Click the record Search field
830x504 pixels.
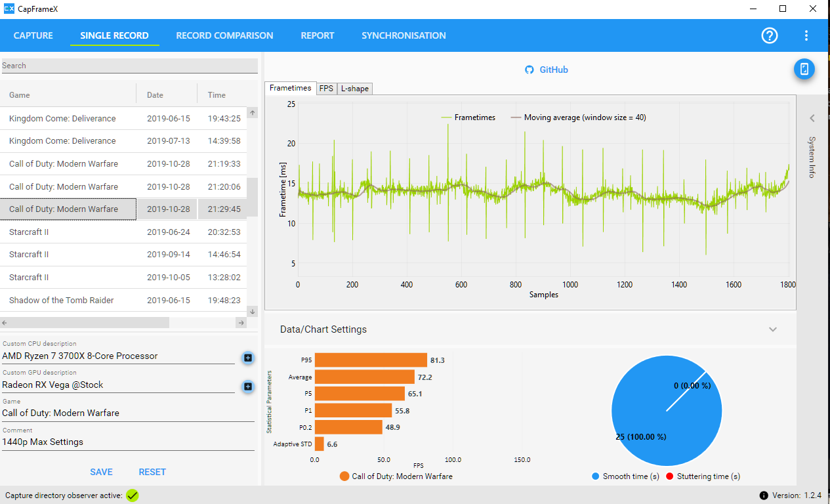tap(129, 66)
